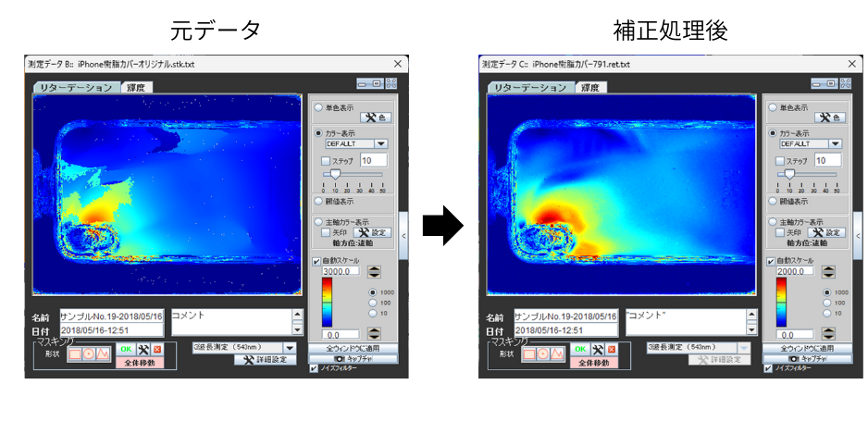Screen dimensions: 868x434
Task: Click 全体移動 button in right window
Action: 593,363
